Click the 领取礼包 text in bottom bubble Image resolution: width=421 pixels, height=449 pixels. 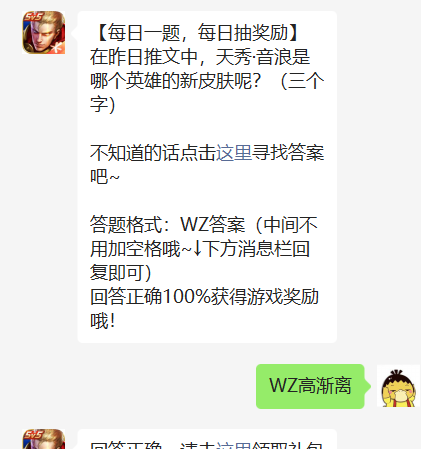287,445
